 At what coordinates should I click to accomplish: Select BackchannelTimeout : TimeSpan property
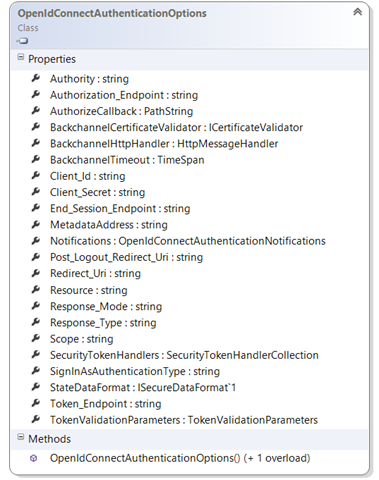point(127,160)
